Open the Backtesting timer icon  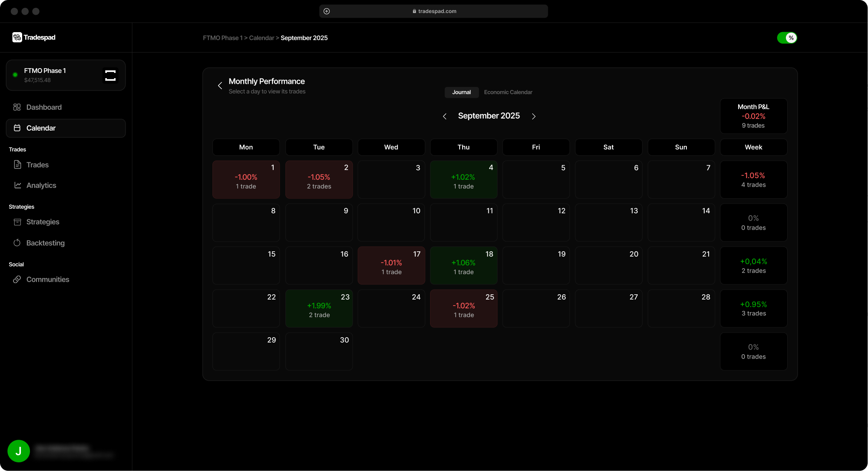pyautogui.click(x=17, y=243)
